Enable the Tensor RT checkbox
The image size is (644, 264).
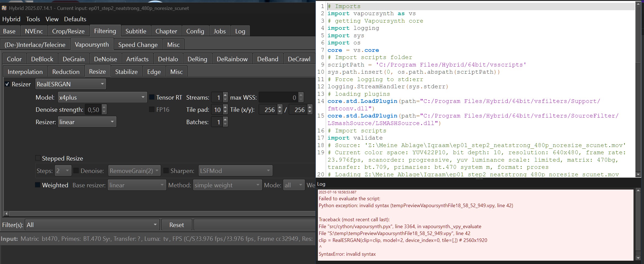point(152,97)
